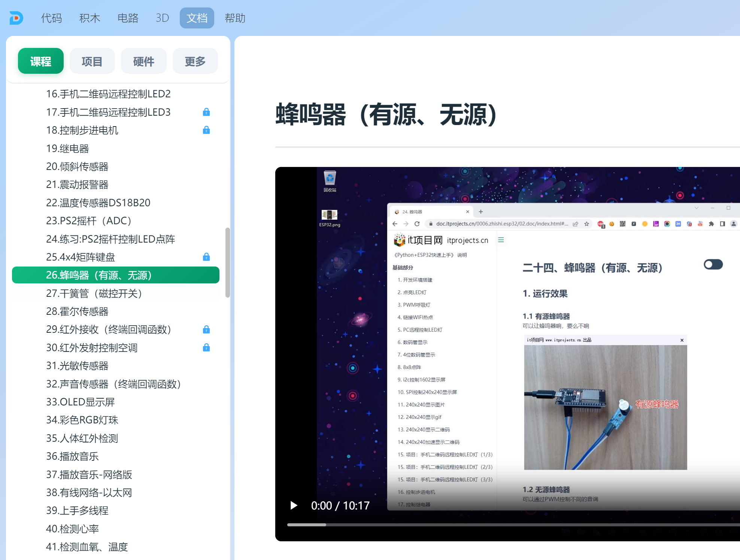Select the 文档 menu tab
Screen dimensions: 740x560
pyautogui.click(x=197, y=18)
